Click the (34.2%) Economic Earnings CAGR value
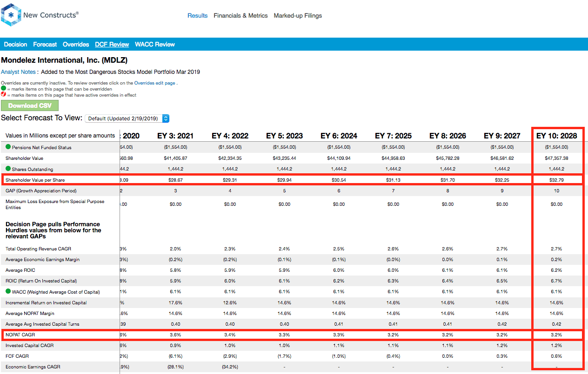This screenshot has height=374, width=588. [x=230, y=367]
